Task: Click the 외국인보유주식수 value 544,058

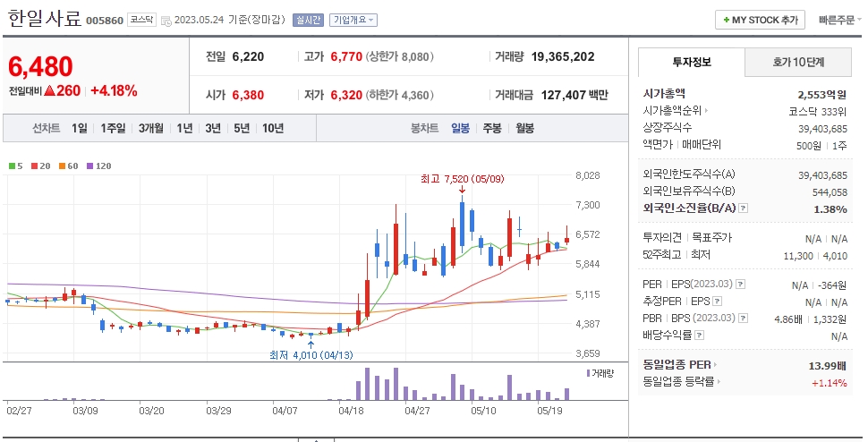Action: coord(830,192)
